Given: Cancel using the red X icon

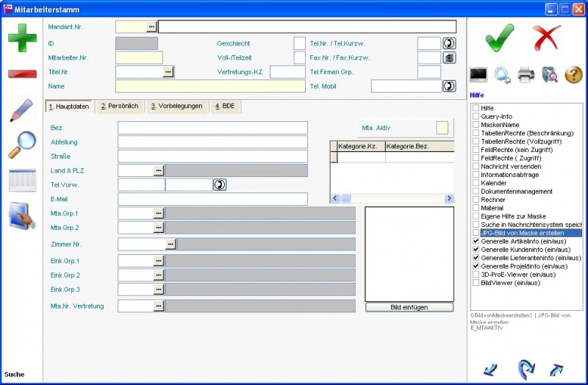Looking at the screenshot, I should [x=547, y=37].
